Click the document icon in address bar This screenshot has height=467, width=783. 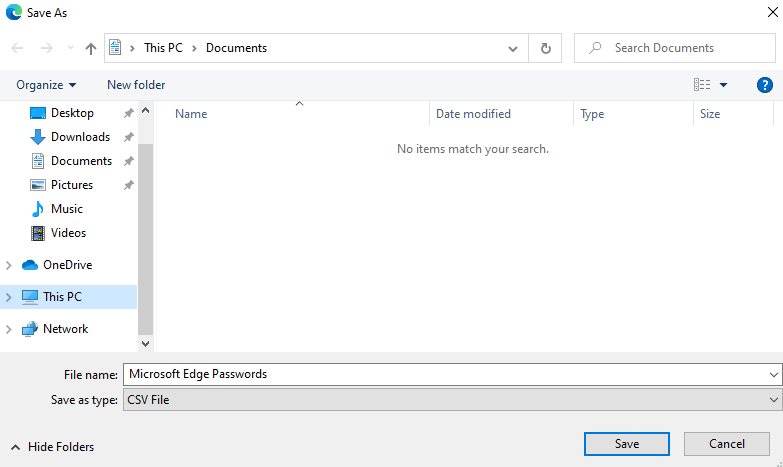(x=115, y=47)
